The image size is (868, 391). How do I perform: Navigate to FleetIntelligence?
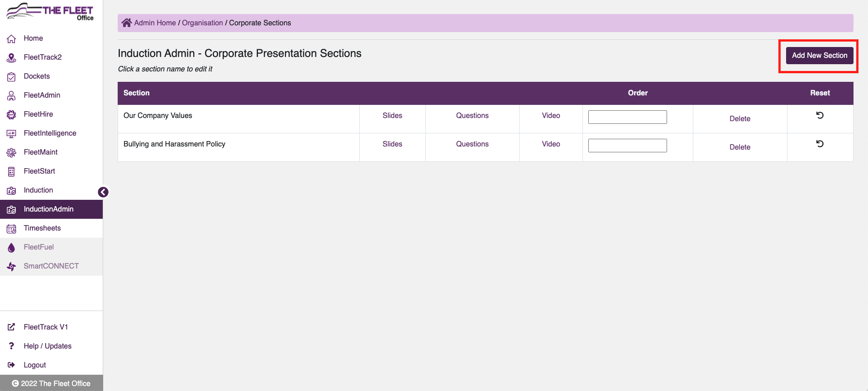pos(50,133)
